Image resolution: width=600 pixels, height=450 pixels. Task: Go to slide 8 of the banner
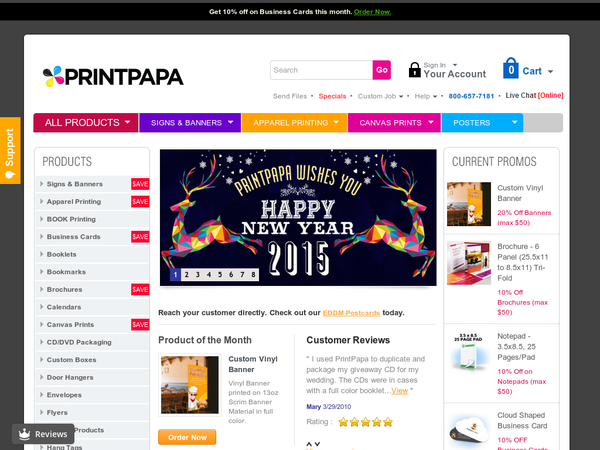click(253, 274)
